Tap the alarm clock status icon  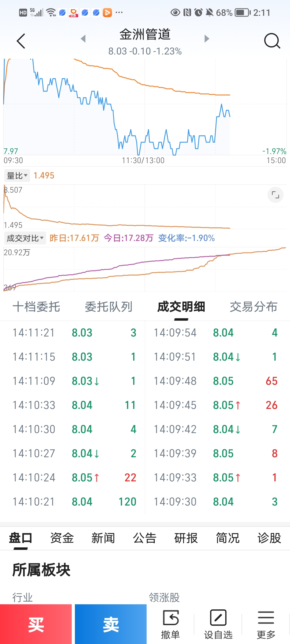point(198,12)
